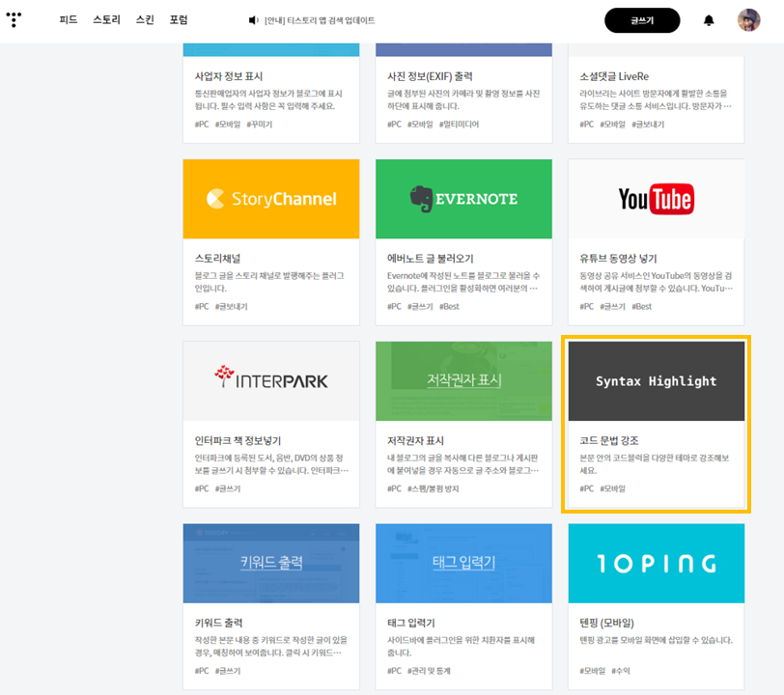784x695 pixels.
Task: Open the 저작권자 표시 card title
Action: [415, 440]
